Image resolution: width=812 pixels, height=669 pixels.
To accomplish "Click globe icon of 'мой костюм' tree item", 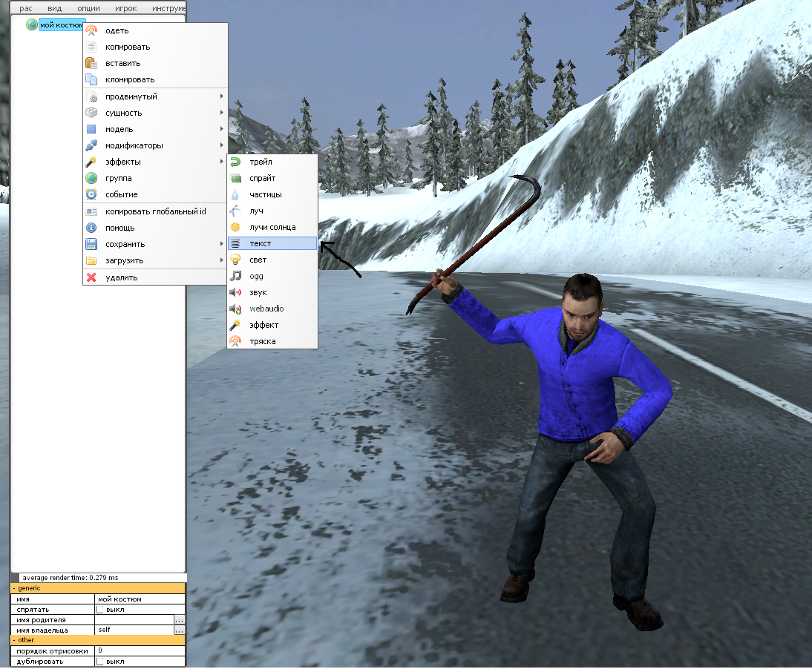I will click(32, 24).
